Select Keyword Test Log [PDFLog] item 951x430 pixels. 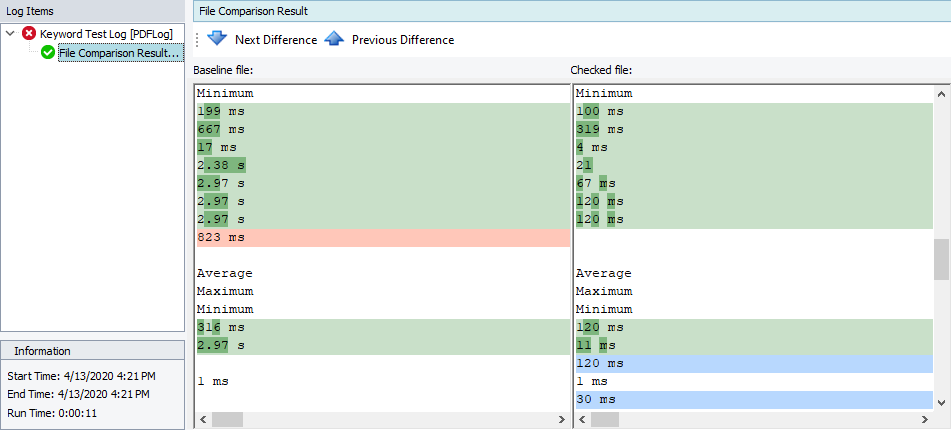tap(106, 34)
